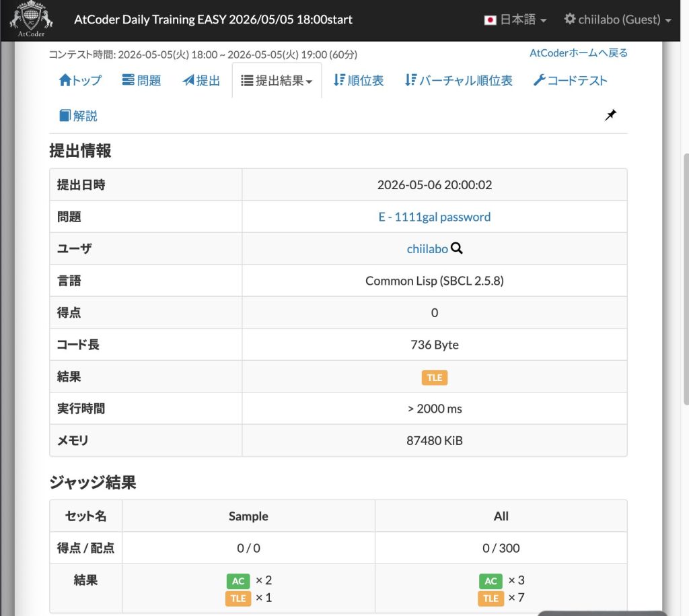
Task: Open the トップ tab
Action: [80, 81]
